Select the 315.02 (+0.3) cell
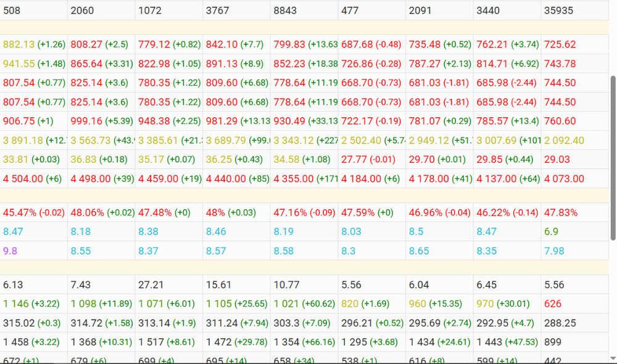 (x=33, y=323)
